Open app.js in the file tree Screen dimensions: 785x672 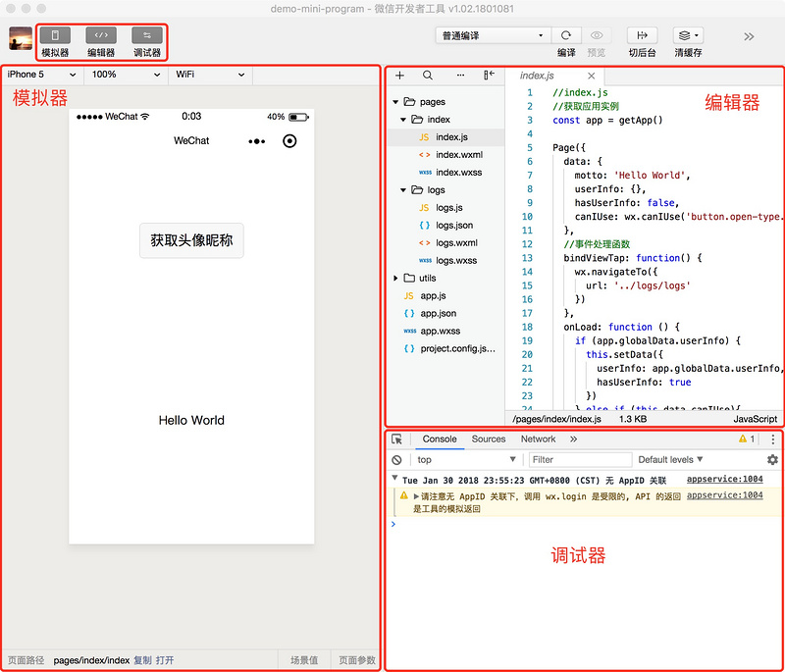coord(446,295)
